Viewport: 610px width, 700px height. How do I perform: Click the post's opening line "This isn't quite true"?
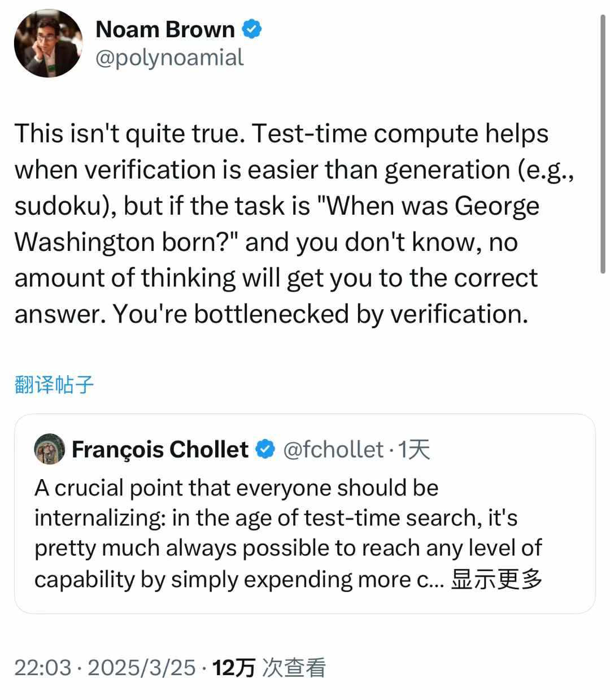tap(129, 134)
